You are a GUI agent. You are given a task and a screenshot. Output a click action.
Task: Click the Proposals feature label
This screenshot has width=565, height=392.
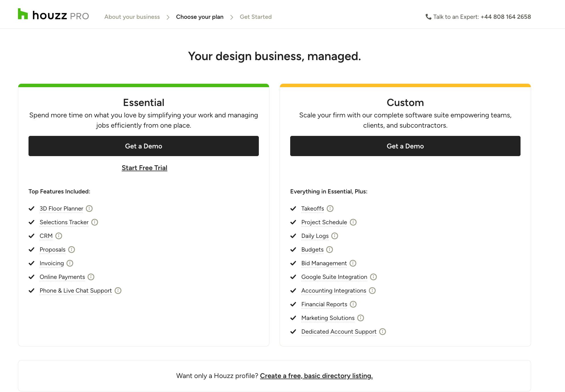52,250
